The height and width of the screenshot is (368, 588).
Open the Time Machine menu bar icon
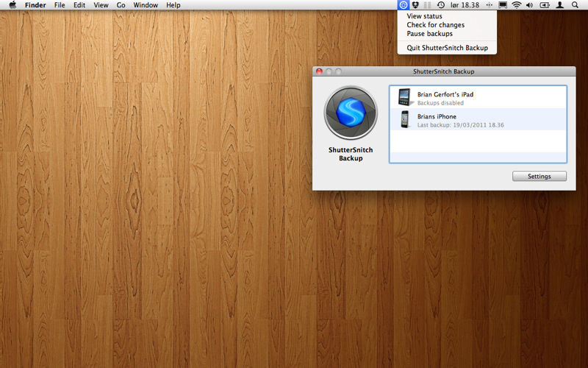point(440,5)
